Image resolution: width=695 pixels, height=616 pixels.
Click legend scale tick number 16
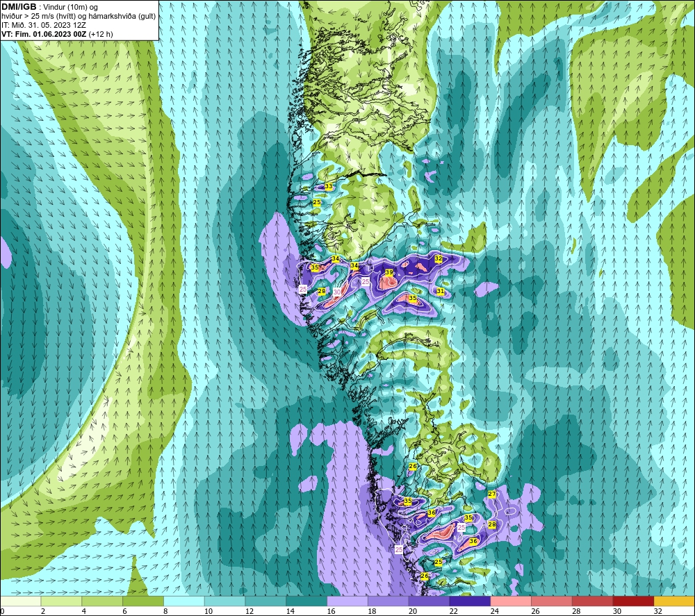point(331,611)
